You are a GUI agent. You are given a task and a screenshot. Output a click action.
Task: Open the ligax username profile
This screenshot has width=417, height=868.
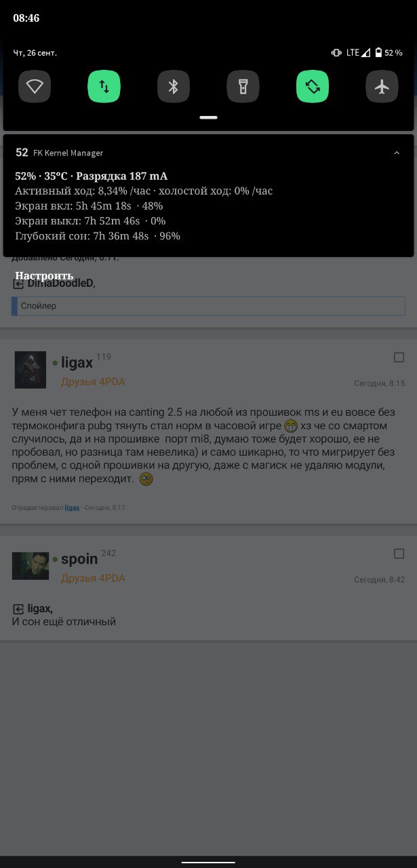[77, 363]
